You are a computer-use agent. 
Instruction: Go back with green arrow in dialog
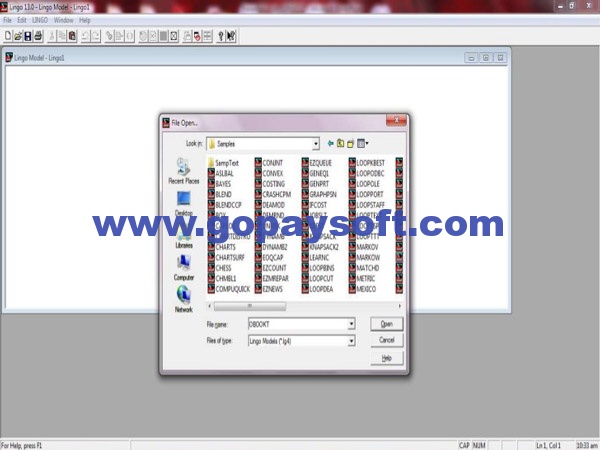tap(330, 143)
